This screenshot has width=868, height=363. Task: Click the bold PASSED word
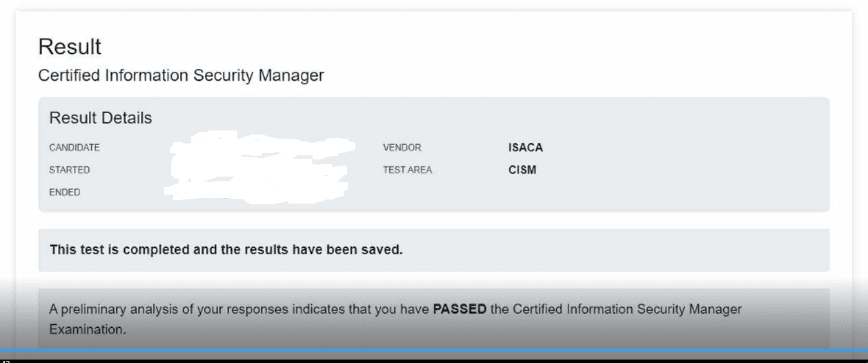tap(460, 309)
